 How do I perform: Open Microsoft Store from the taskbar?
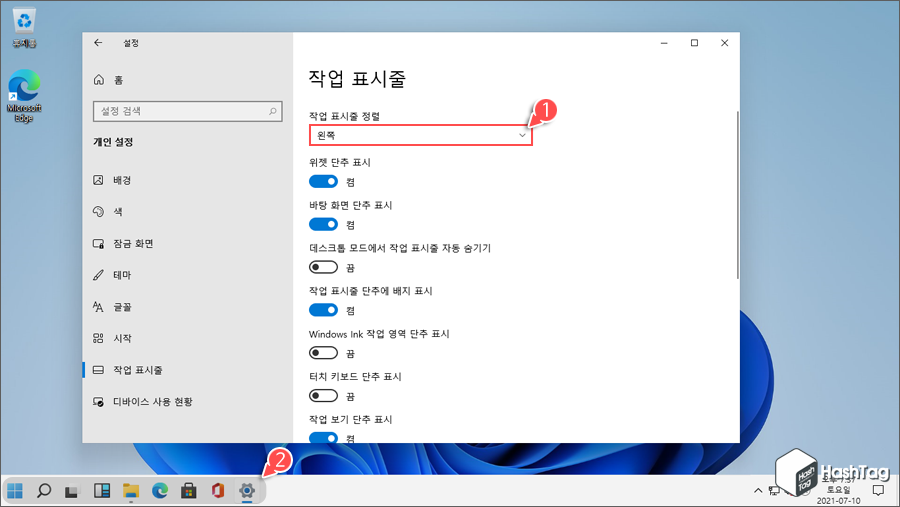click(x=189, y=491)
